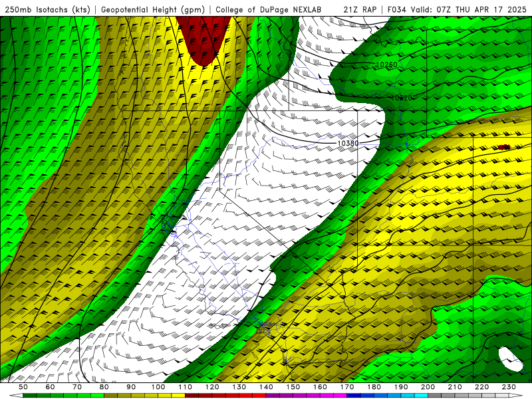Click the "Geopotential Height (gpm)" title text
The height and width of the screenshot is (399, 532).
153,9
